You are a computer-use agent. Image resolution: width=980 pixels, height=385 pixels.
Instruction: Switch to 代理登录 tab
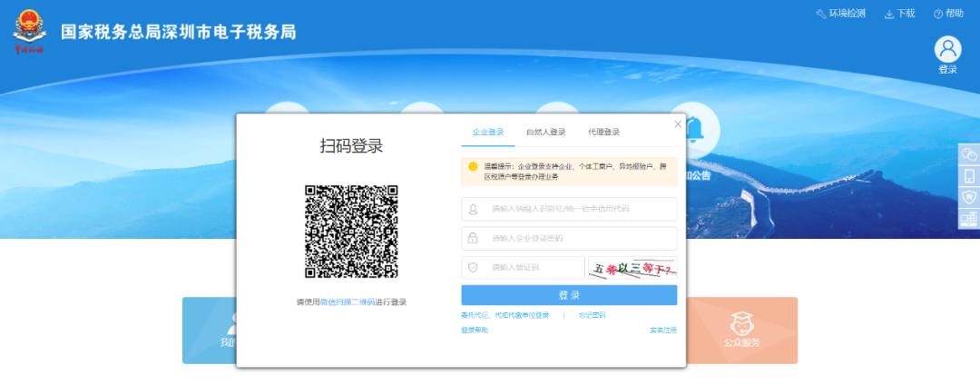pyautogui.click(x=603, y=133)
